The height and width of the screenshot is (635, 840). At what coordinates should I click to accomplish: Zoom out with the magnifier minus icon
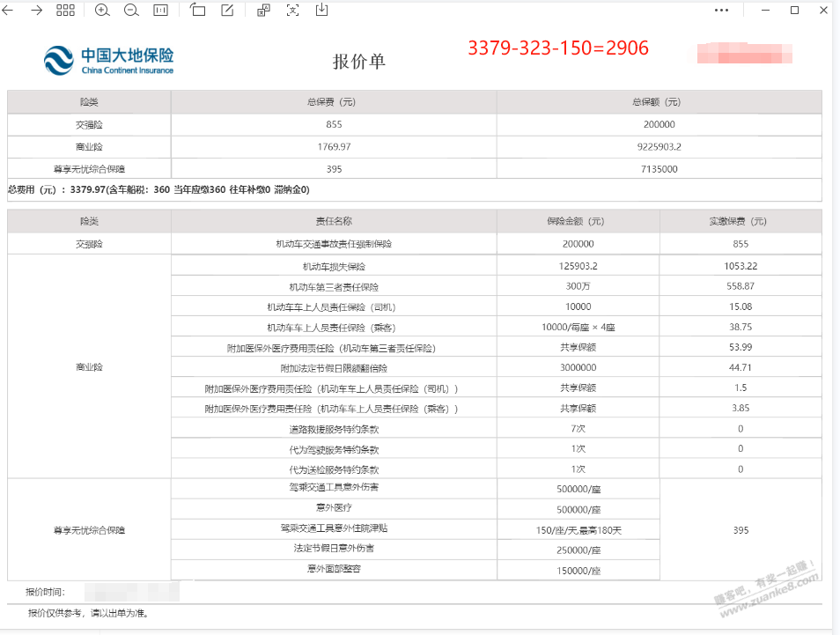coord(131,11)
